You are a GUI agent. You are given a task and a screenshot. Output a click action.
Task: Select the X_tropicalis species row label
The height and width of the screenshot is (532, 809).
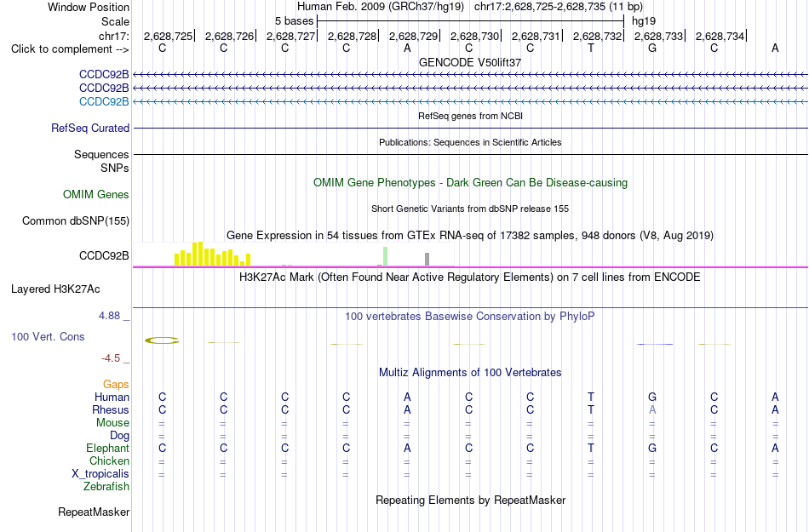(100, 474)
